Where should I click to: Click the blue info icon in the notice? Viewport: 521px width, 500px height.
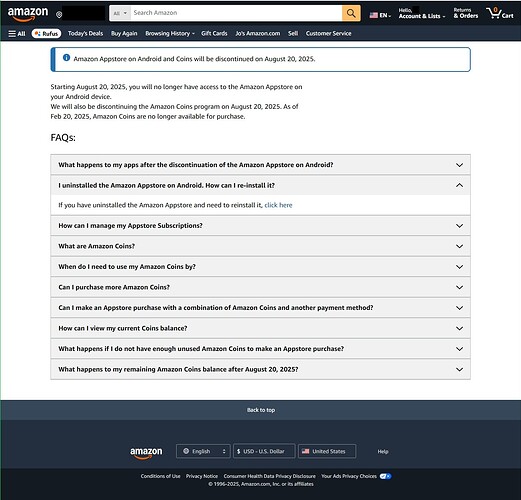pos(66,58)
